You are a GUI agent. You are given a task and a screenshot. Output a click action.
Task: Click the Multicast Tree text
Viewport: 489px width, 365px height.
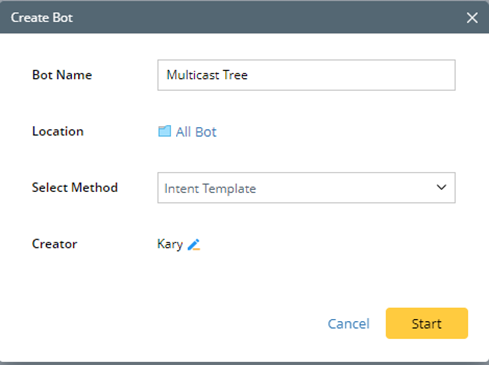coord(207,75)
